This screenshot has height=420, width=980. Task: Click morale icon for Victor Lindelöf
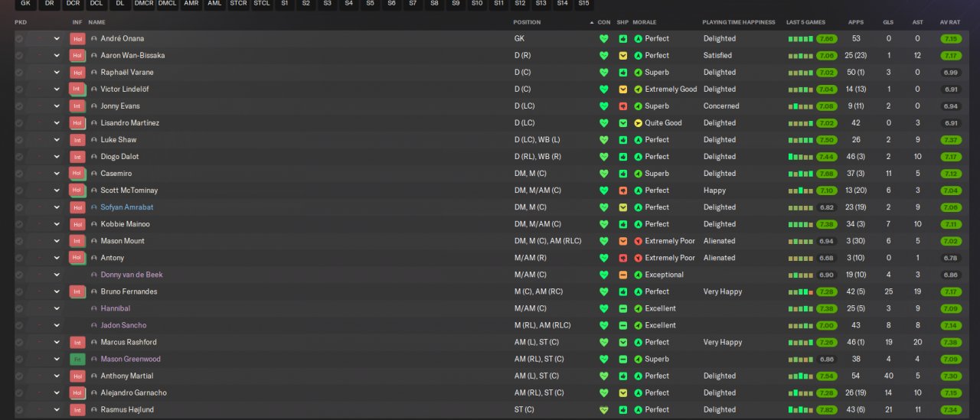pos(639,90)
